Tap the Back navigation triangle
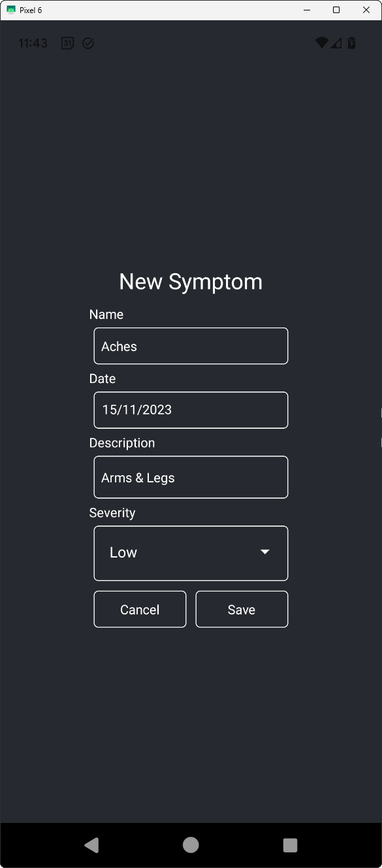This screenshot has width=382, height=868. (91, 844)
